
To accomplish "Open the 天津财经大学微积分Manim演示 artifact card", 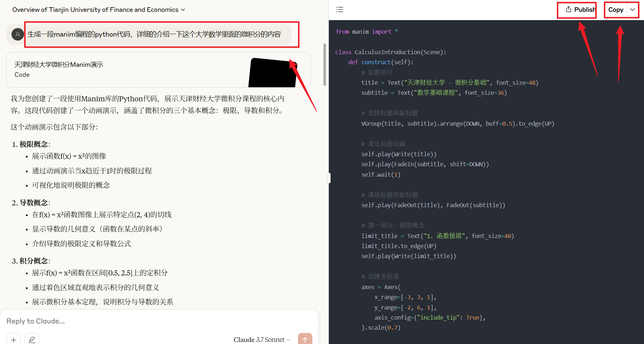I will point(158,70).
